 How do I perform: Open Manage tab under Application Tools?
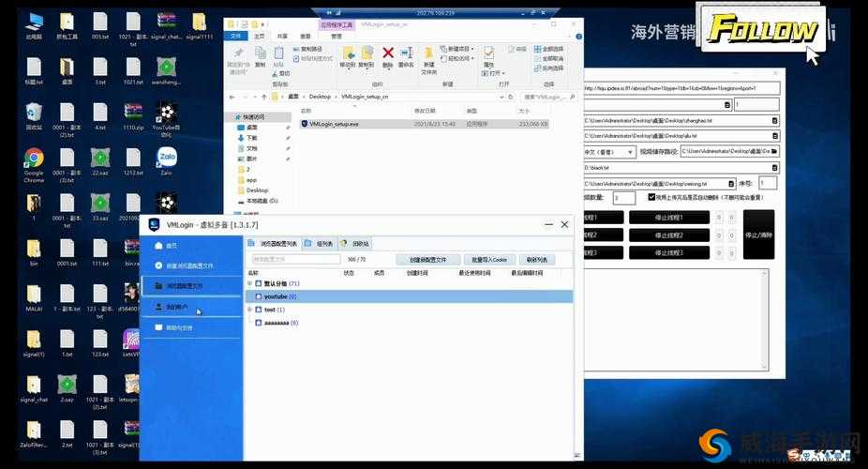pyautogui.click(x=337, y=36)
